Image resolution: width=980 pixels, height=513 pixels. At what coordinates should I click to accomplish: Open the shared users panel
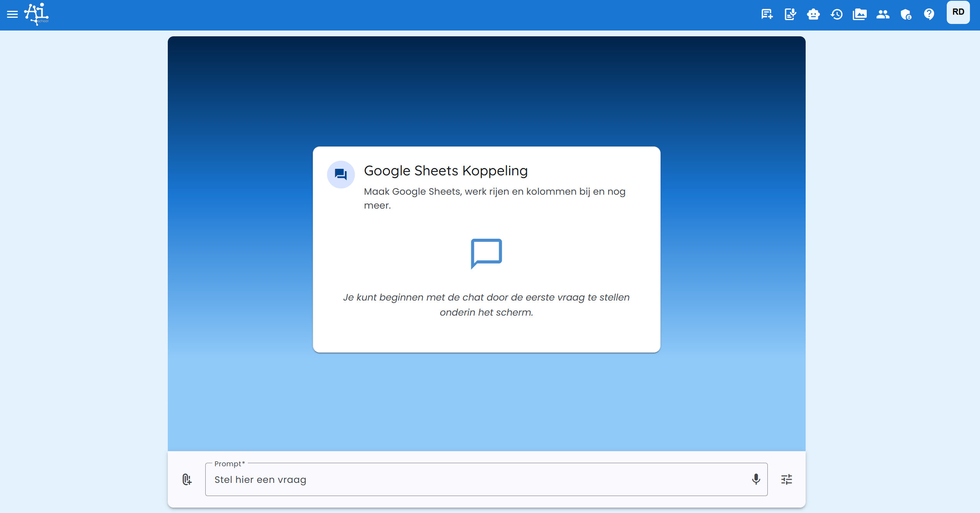[x=883, y=14]
